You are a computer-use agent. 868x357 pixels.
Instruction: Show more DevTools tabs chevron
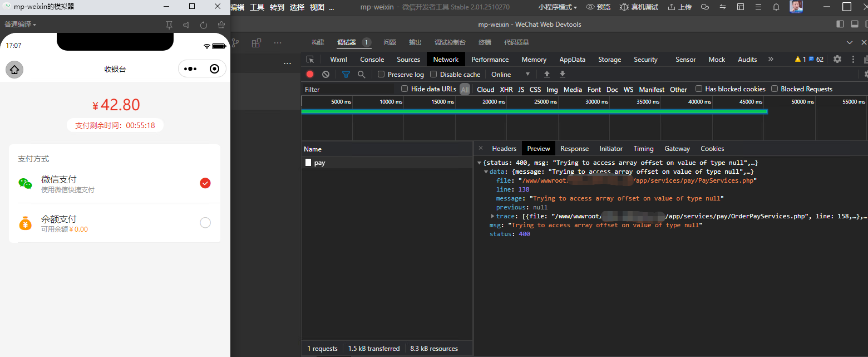coord(771,59)
